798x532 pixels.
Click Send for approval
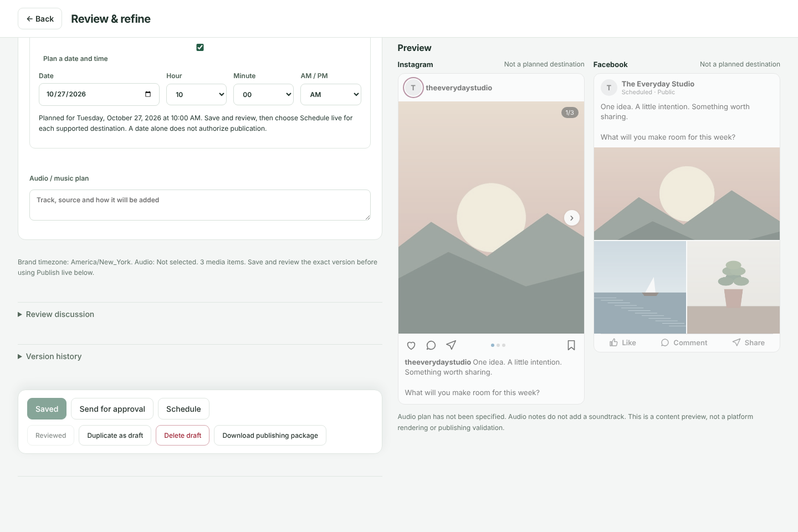click(112, 409)
